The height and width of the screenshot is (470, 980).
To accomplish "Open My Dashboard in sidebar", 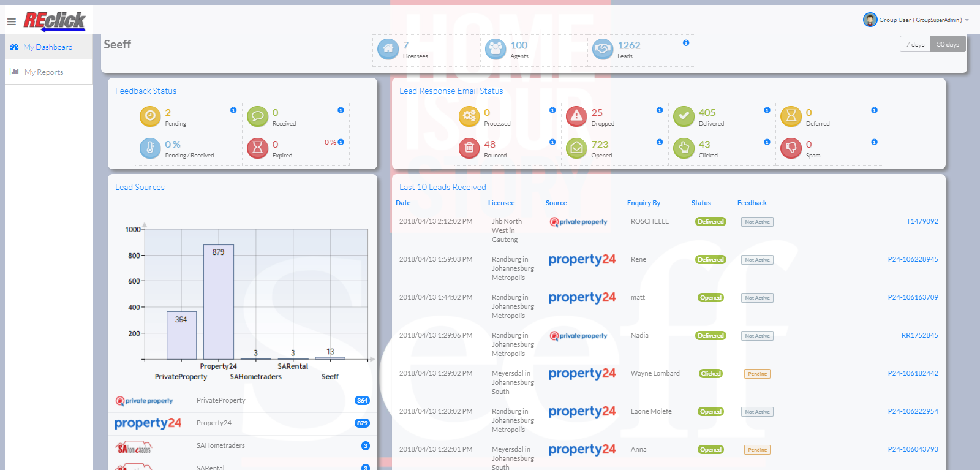I will tap(48, 47).
